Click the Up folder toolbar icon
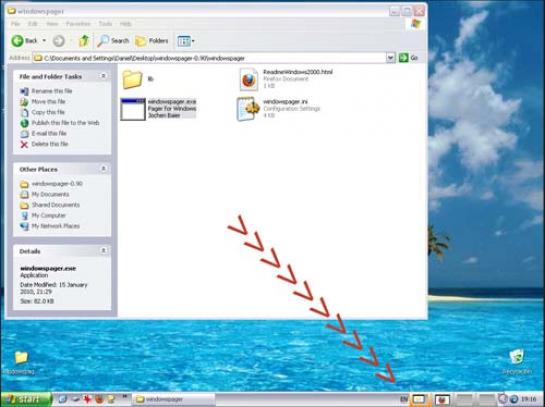 84,41
